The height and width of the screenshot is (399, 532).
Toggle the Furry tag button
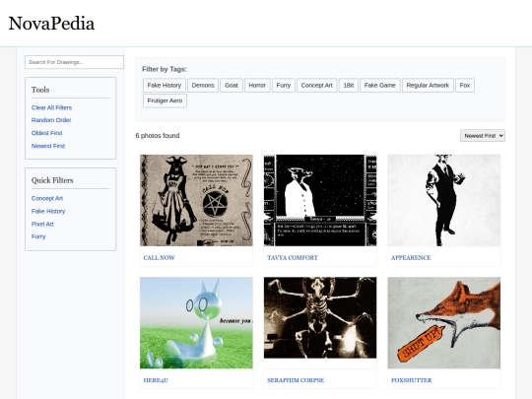284,85
